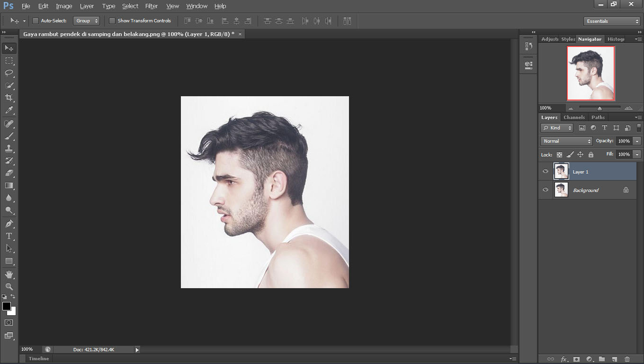This screenshot has width=644, height=364.
Task: Click the Navigator preview thumbnail
Action: (x=590, y=73)
